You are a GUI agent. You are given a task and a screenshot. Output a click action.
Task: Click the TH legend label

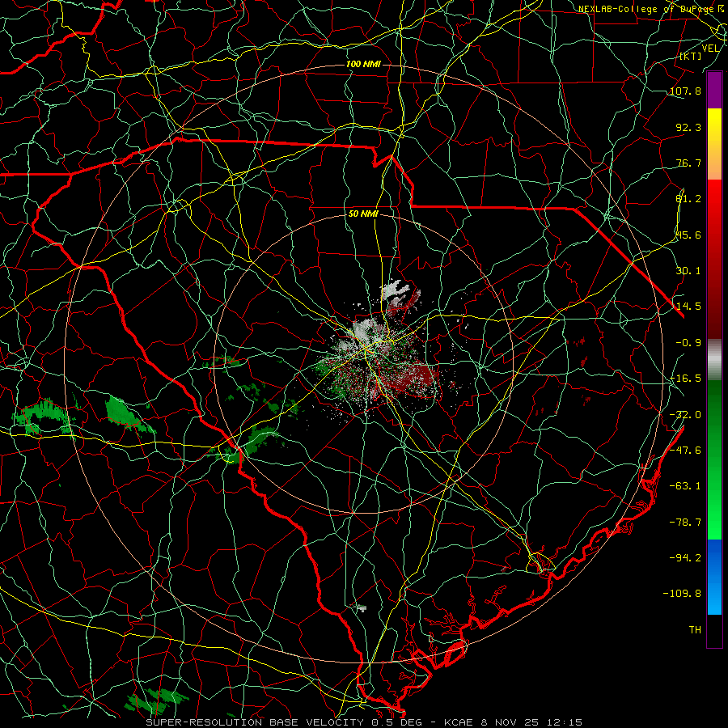point(695,630)
